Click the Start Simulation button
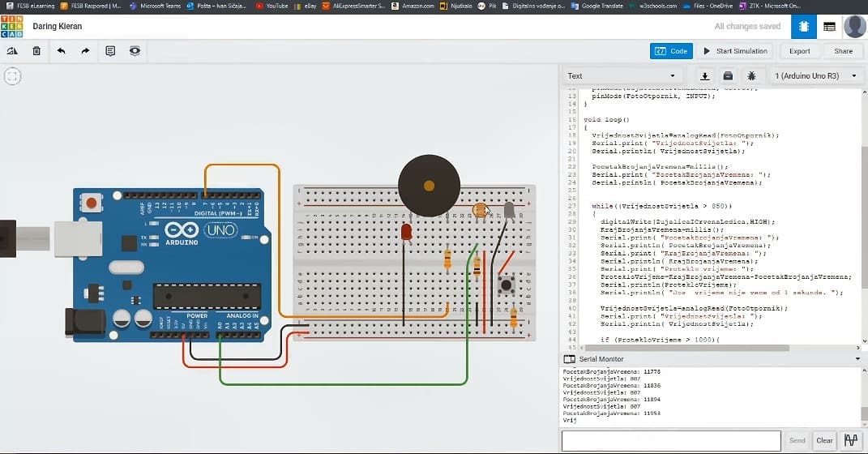Screen dimensions: 868x454 click(x=735, y=51)
